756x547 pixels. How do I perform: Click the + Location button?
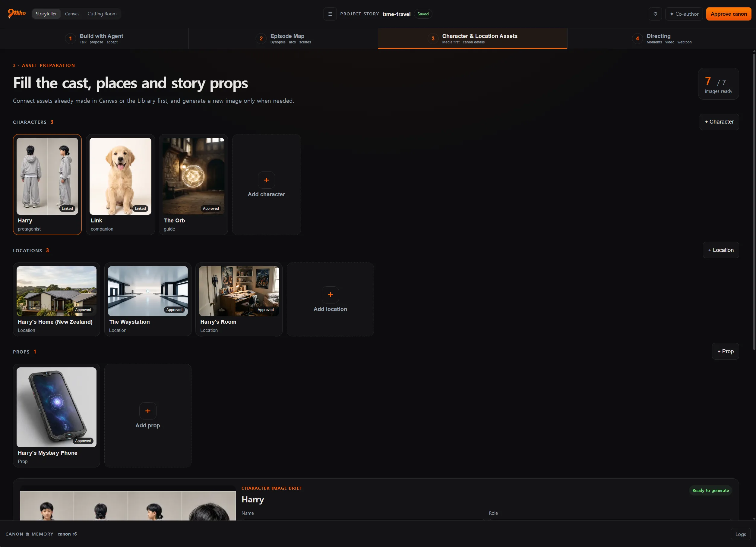pos(721,250)
